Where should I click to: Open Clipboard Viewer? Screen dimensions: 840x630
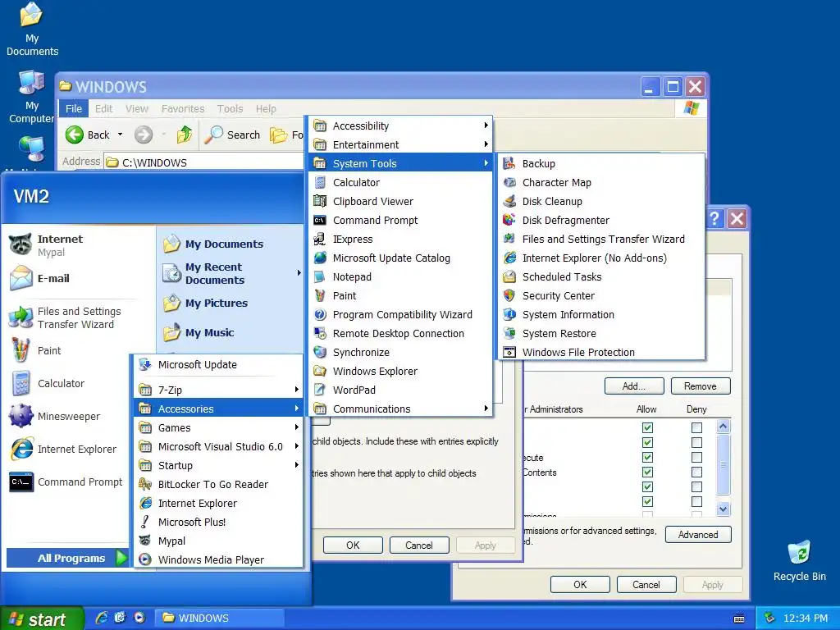400,201
